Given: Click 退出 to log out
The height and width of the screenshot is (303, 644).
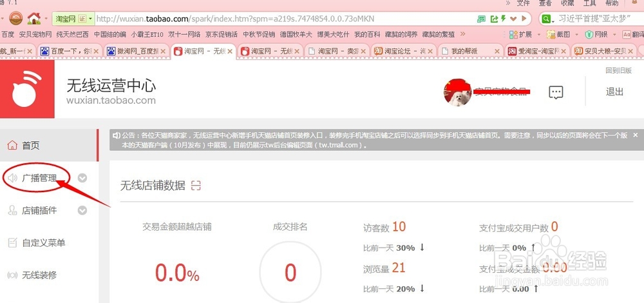Looking at the screenshot, I should click(614, 92).
